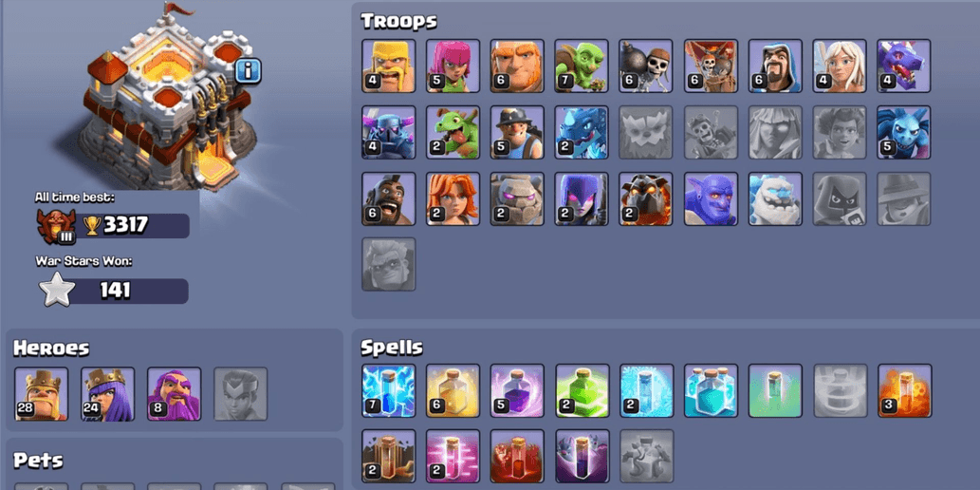Click the Town Hall 11 building image
The image size is (980, 490).
(168, 97)
